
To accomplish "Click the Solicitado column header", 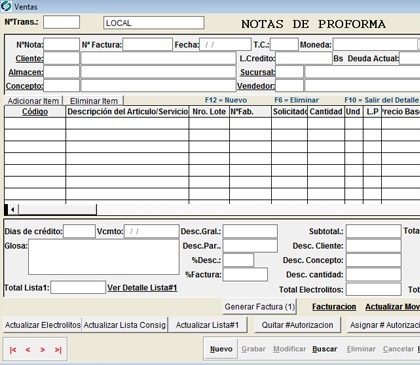I will [289, 112].
